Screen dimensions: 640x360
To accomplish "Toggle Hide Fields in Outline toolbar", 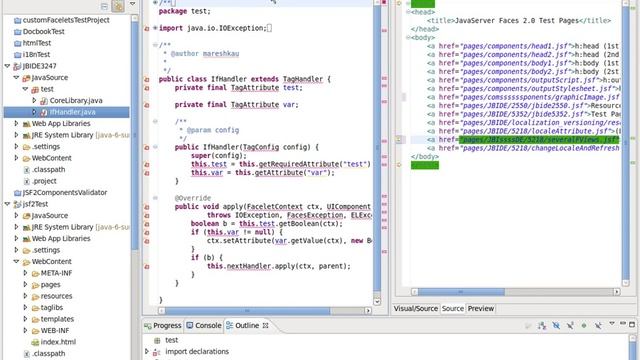I will [x=556, y=326].
